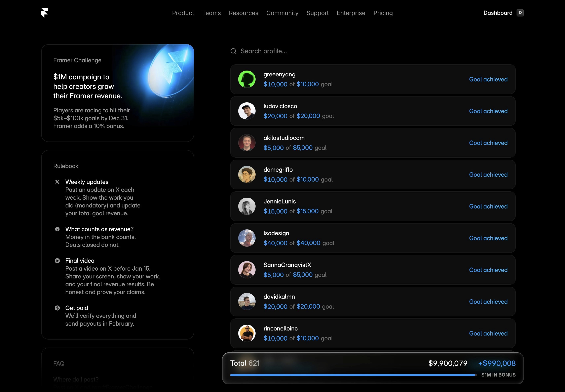The width and height of the screenshot is (565, 392).
Task: Click greeenyang's green avatar
Action: pos(247,79)
